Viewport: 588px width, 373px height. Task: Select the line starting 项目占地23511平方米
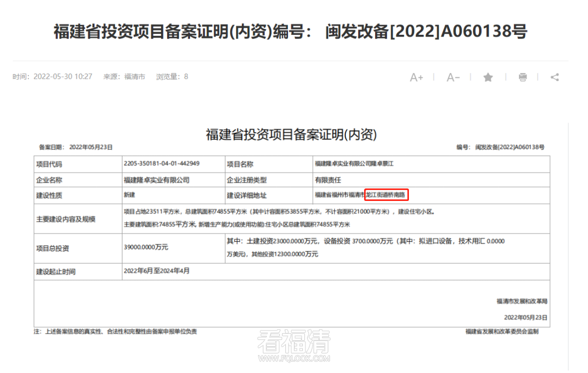point(279,212)
